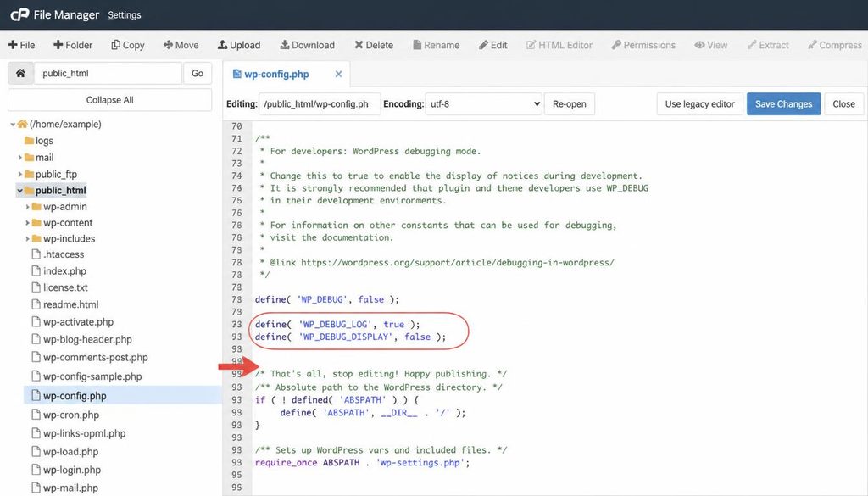Select the mail folder in tree
Image resolution: width=868 pixels, height=496 pixels.
(x=39, y=158)
